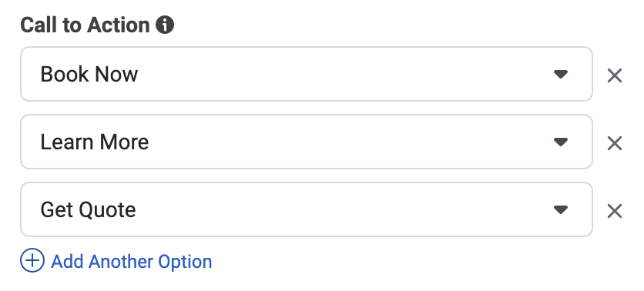
Task: Select the Call to Action heading text
Action: coord(85,25)
